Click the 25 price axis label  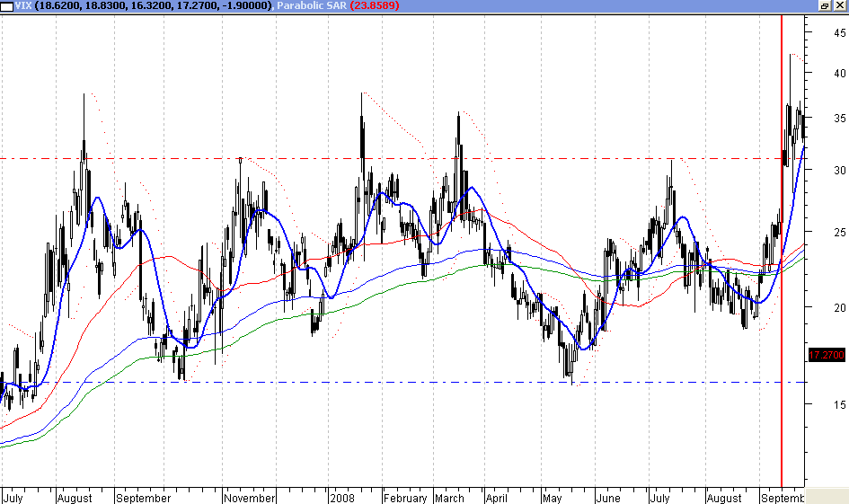point(840,233)
